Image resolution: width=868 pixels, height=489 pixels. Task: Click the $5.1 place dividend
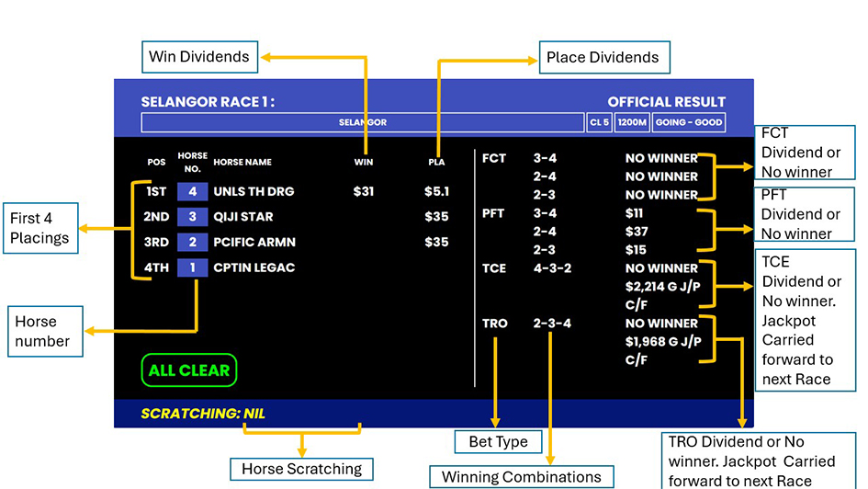pyautogui.click(x=437, y=191)
